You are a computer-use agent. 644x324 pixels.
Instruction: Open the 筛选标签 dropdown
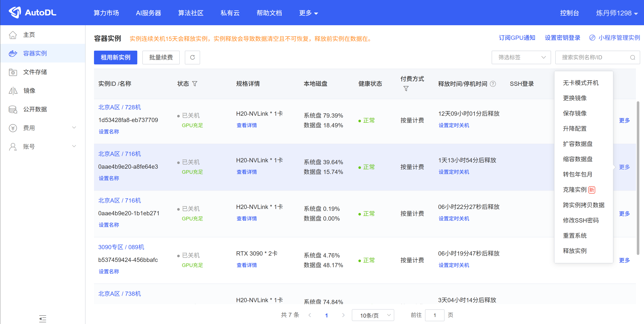(x=521, y=57)
